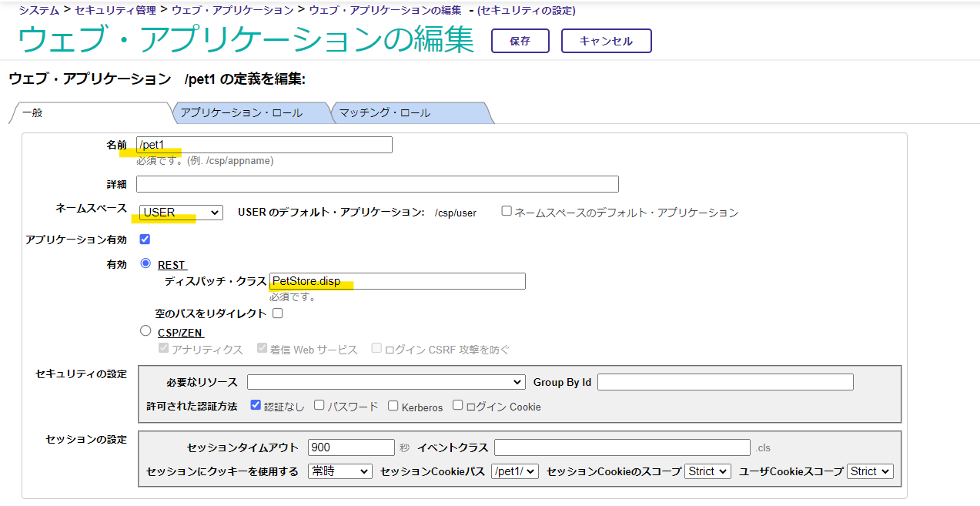Click the キャンセル button
Image resolution: width=980 pixels, height=506 pixels.
pos(606,41)
